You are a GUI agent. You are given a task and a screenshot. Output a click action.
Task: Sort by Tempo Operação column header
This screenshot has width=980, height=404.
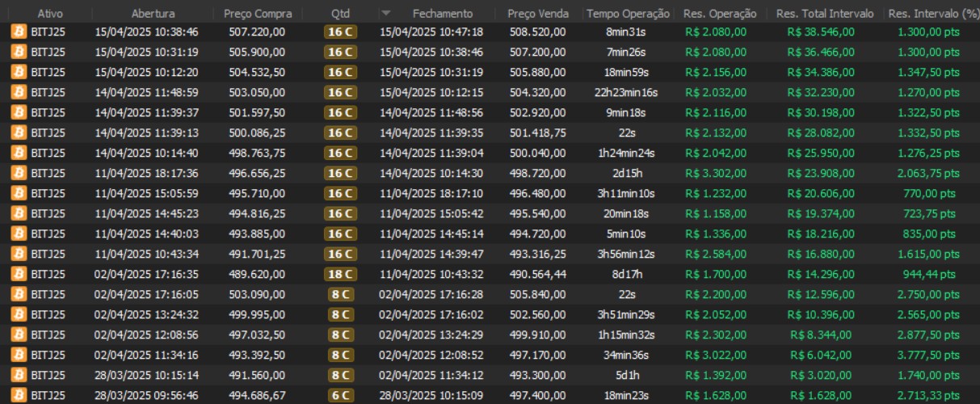point(628,14)
